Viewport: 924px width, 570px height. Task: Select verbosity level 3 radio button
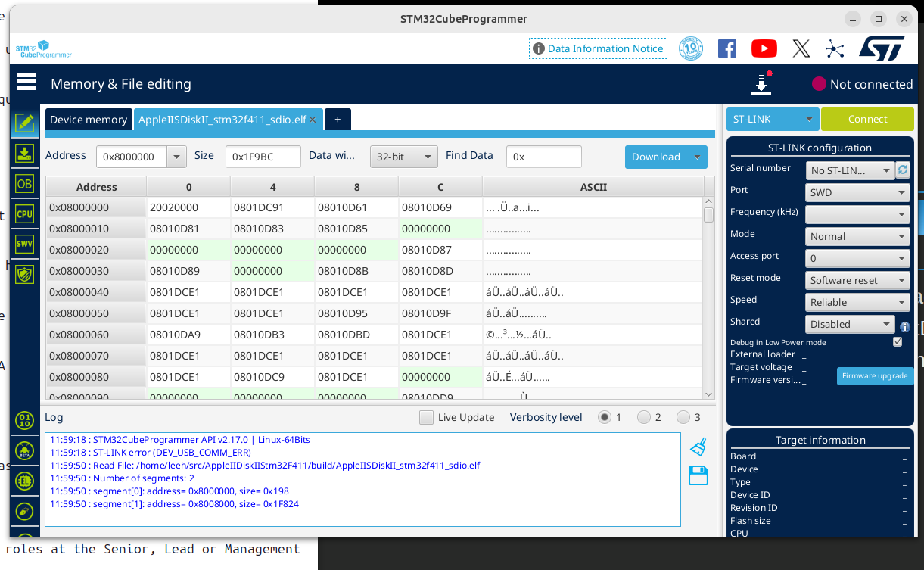click(683, 417)
